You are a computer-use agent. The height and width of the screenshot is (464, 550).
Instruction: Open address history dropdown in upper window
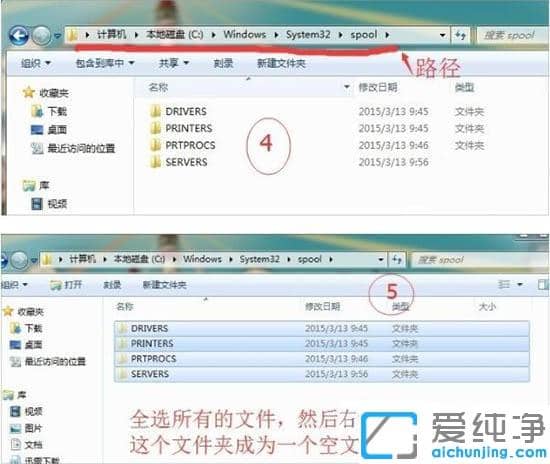[443, 35]
